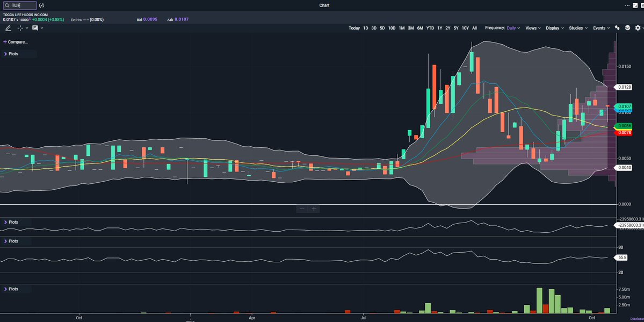Click the Ask 0.0107 quote value
The width and height of the screenshot is (644, 322).
coord(182,19)
